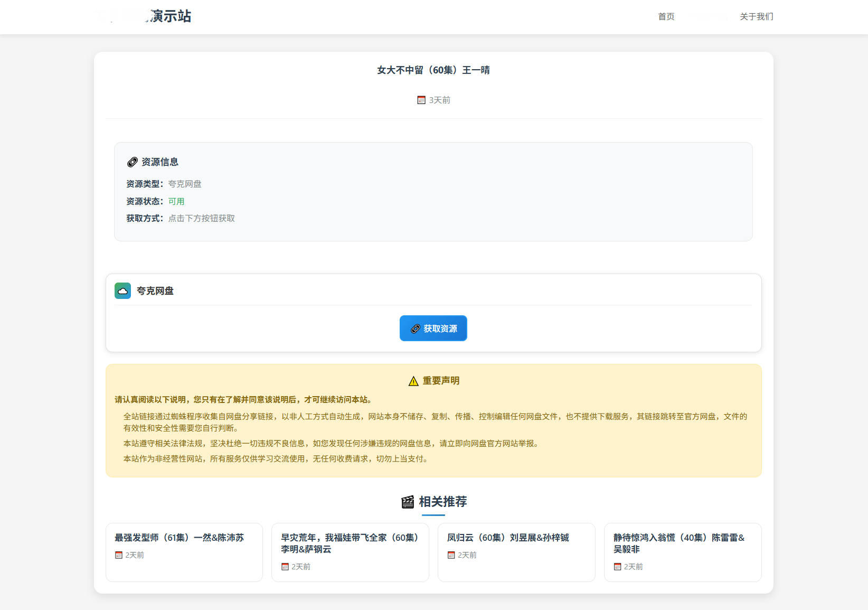Open 最强发型师（61集）recommendation
The image size is (868, 610).
179,538
